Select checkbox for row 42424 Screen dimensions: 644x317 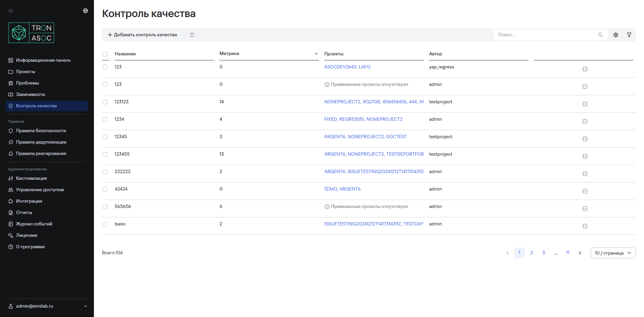pos(105,189)
